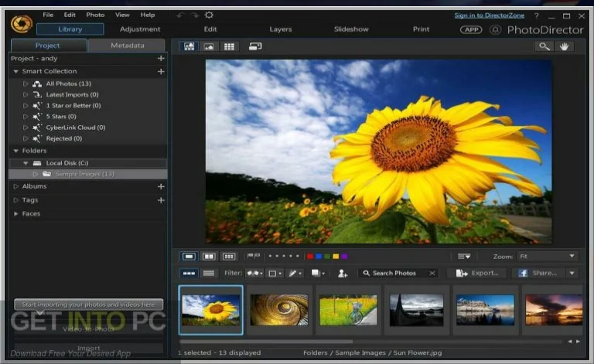Open help question mark icon
Viewport: 594px width, 364px height.
pyautogui.click(x=537, y=15)
